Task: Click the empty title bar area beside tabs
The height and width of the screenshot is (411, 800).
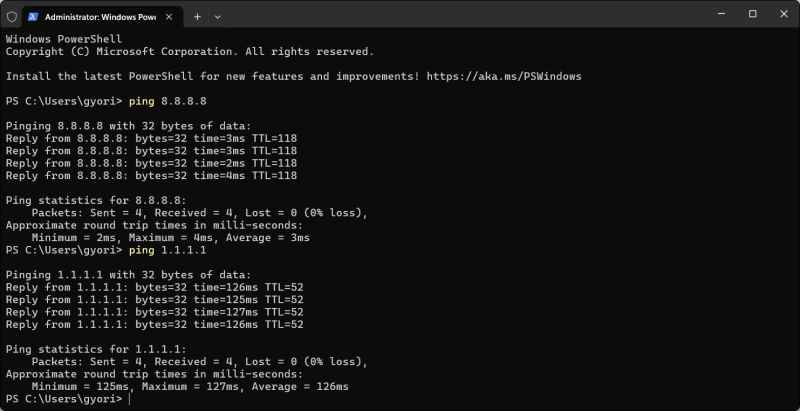Action: [x=459, y=14]
